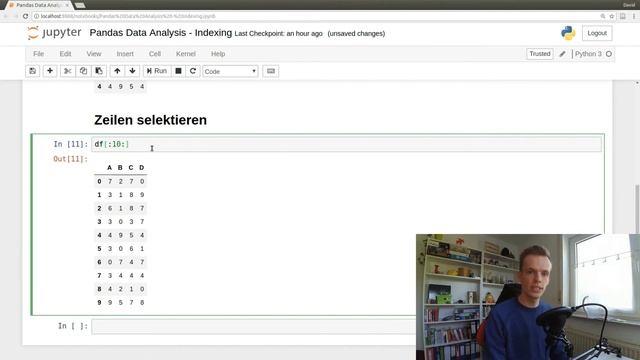This screenshot has height=360, width=640.
Task: Click the In [11] input prompt
Action: pyautogui.click(x=70, y=144)
